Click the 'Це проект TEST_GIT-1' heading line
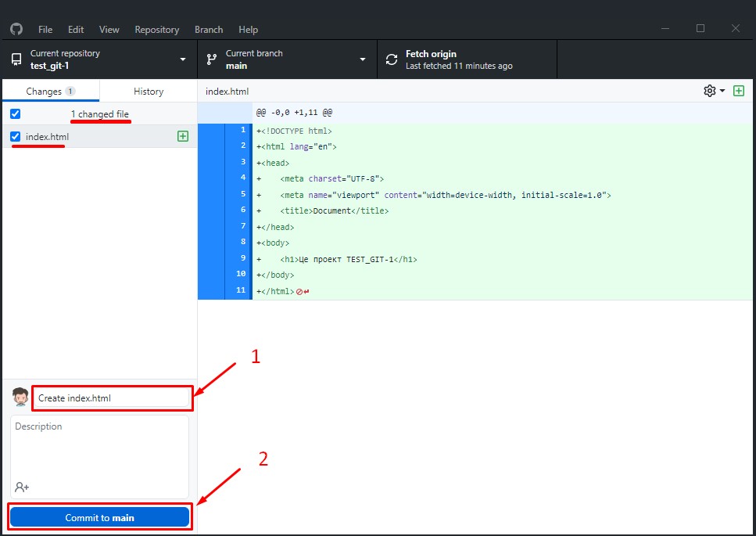This screenshot has width=756, height=536. [503, 259]
